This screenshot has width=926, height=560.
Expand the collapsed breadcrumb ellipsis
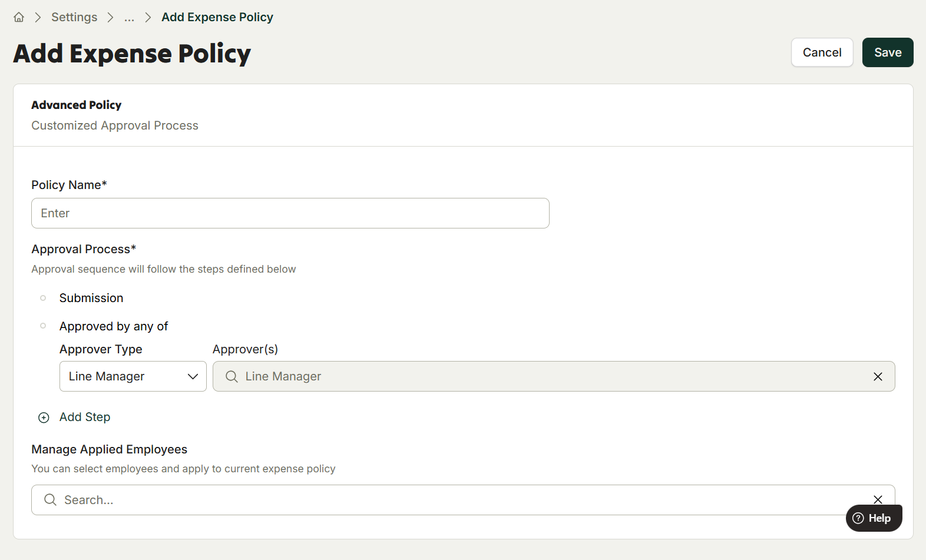point(129,17)
